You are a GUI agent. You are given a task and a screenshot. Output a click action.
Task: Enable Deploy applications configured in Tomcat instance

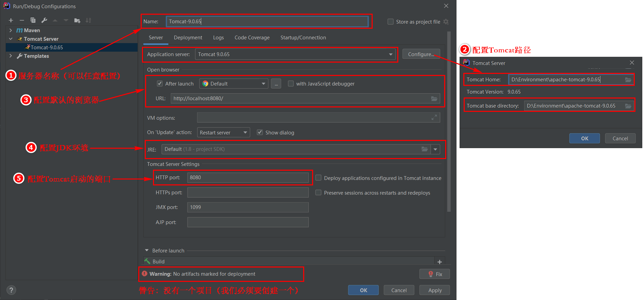pos(318,178)
